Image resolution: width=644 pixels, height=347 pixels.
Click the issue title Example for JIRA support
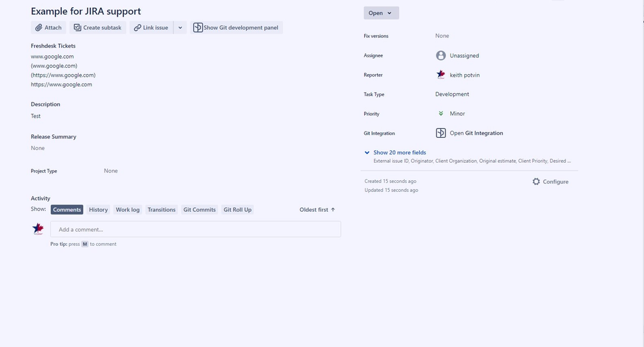click(x=86, y=11)
